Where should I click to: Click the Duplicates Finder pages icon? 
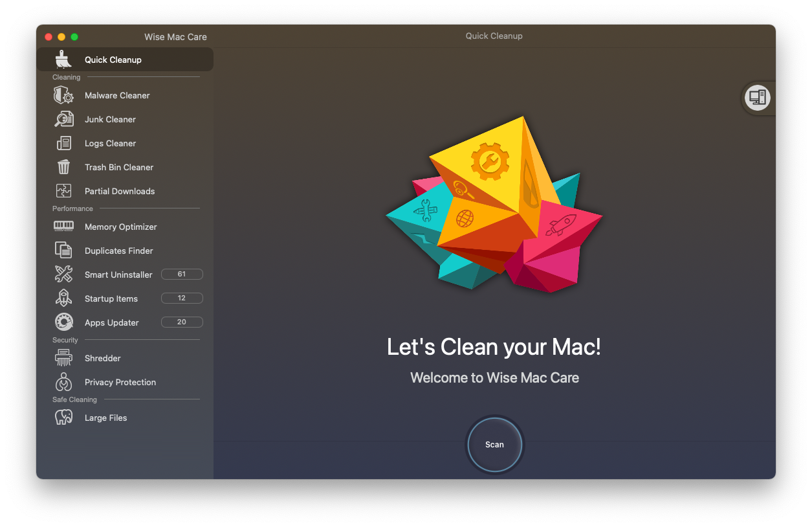pyautogui.click(x=63, y=251)
